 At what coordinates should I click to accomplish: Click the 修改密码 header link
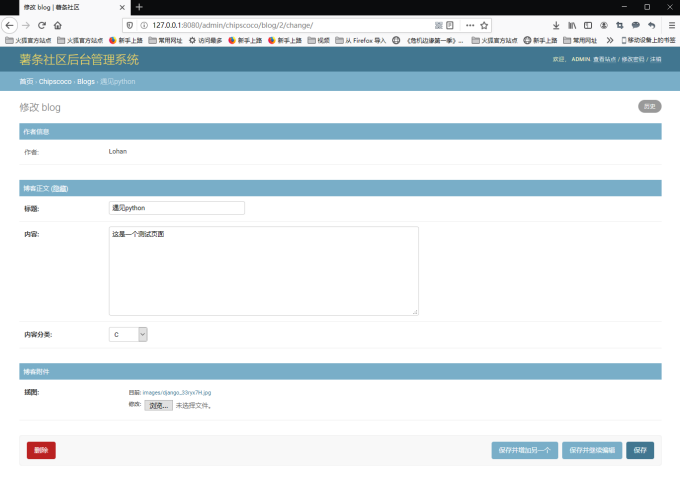[x=633, y=59]
